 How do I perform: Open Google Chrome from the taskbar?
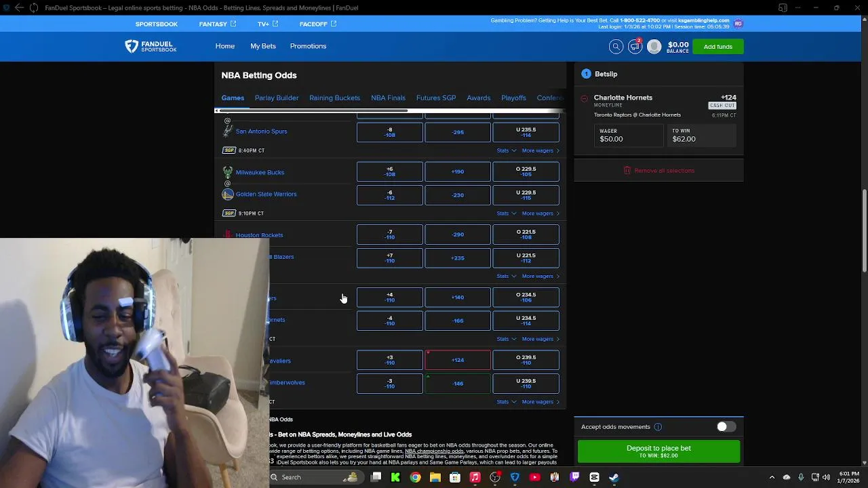416,477
